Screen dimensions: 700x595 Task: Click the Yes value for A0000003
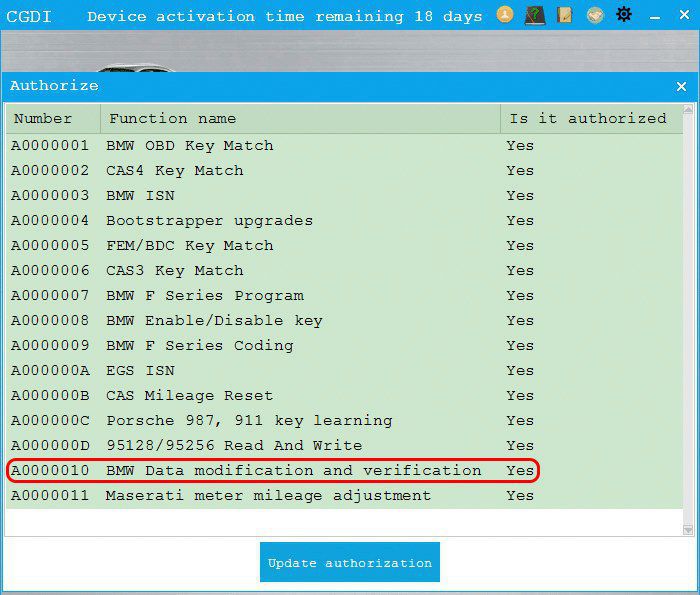520,196
